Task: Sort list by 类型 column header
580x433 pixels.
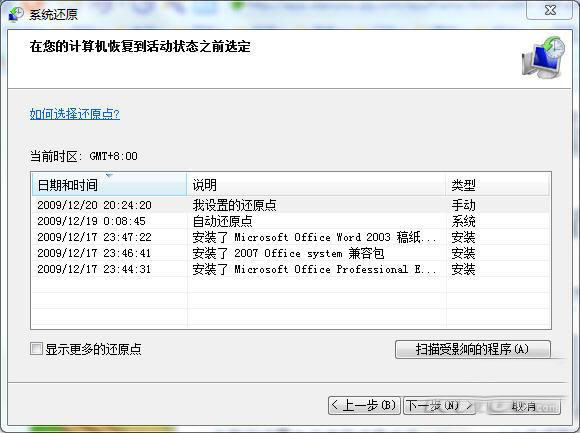Action: click(x=498, y=184)
